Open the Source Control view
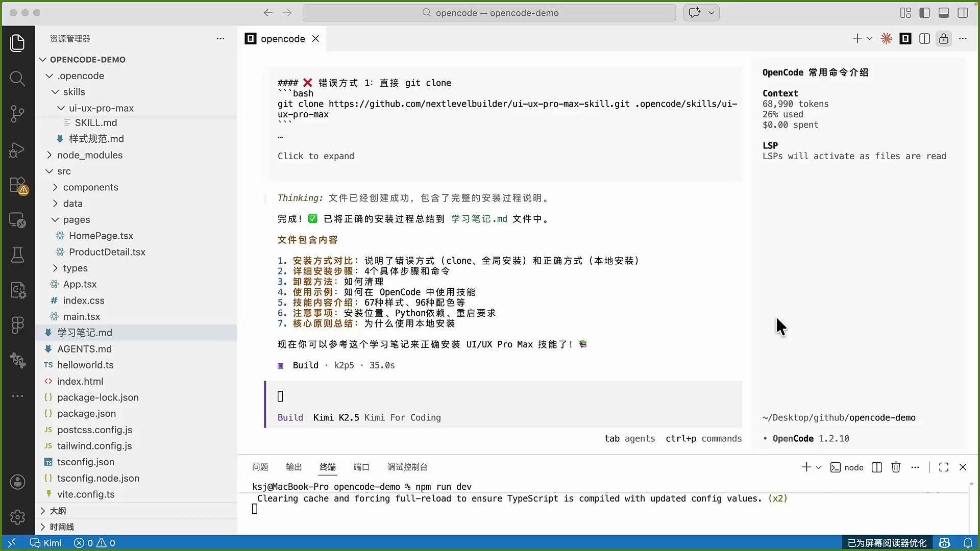980x551 pixels. [17, 113]
